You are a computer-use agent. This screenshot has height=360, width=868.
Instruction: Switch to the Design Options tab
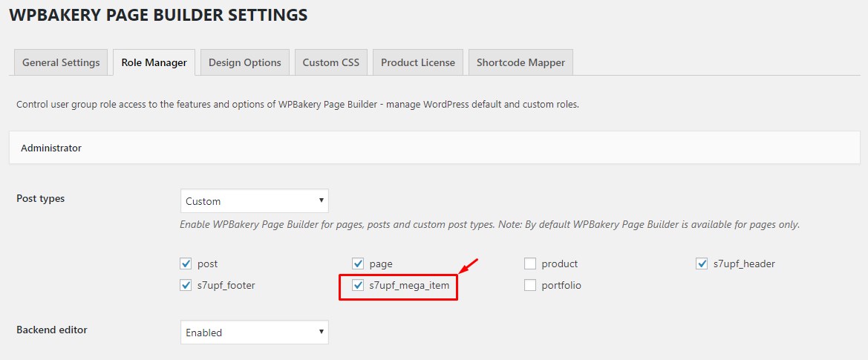click(x=244, y=62)
